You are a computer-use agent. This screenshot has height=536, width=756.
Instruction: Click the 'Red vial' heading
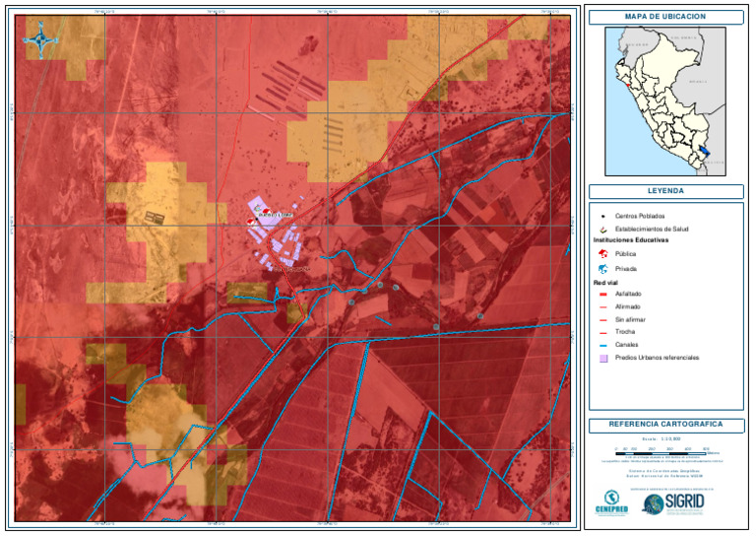point(605,283)
